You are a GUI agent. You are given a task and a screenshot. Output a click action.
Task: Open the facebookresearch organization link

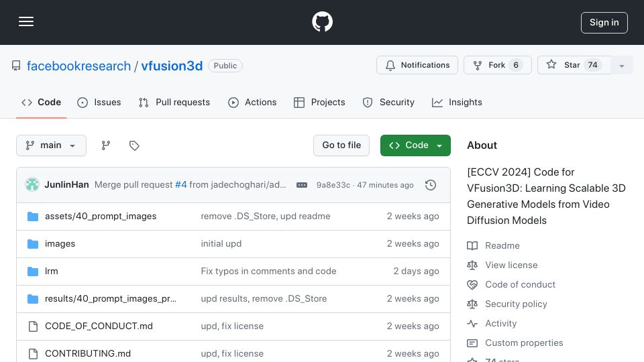coord(78,66)
